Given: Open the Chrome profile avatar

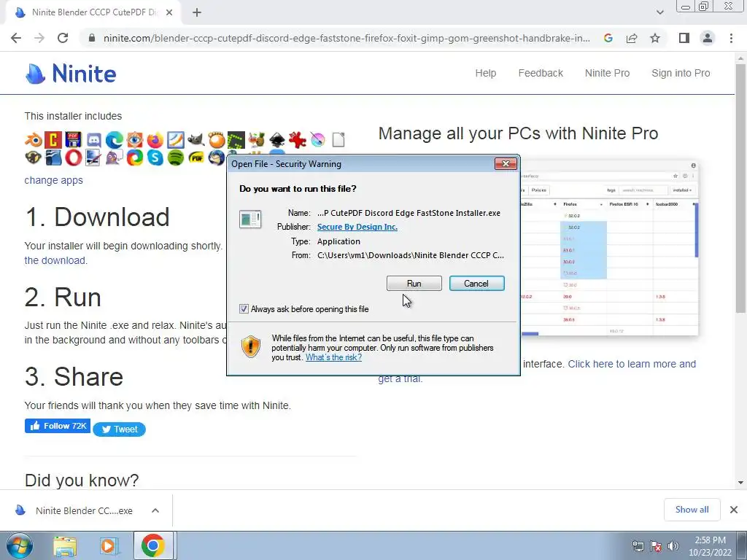Looking at the screenshot, I should 708,38.
